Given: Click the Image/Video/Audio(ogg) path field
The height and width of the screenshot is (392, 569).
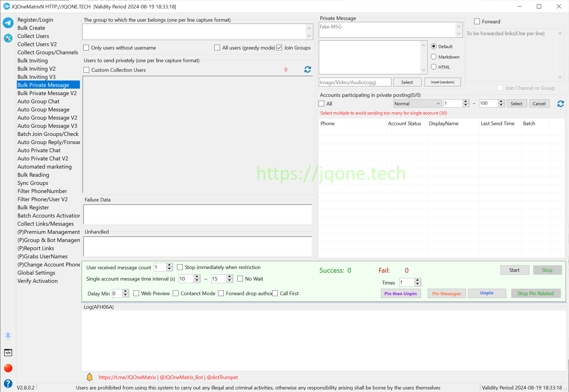Looking at the screenshot, I should (355, 82).
